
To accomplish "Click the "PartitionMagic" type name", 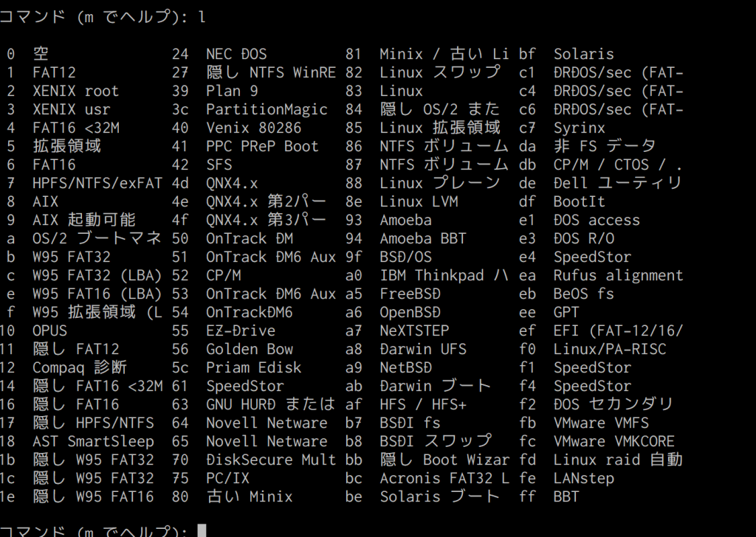I will [x=267, y=109].
